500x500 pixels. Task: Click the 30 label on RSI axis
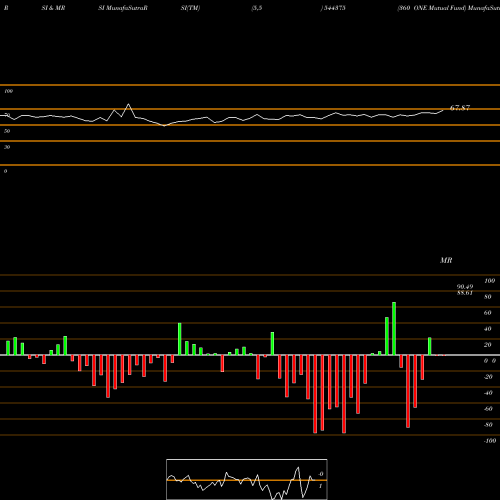click(x=7, y=147)
